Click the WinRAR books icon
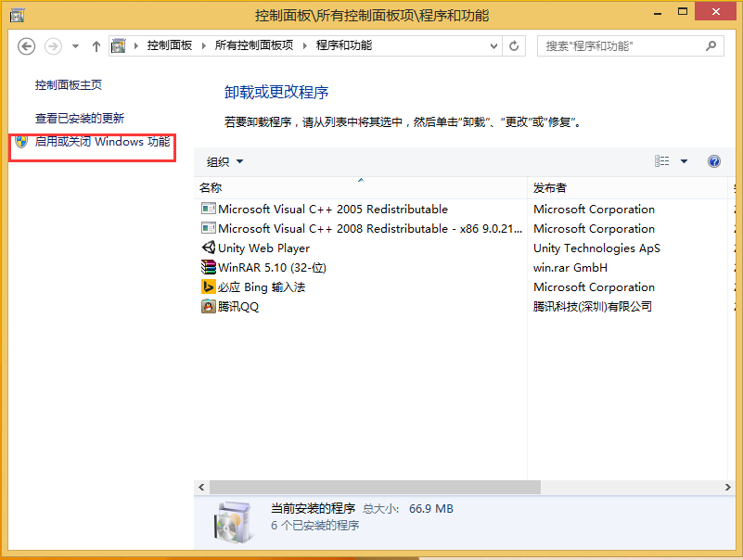Viewport: 743px width, 560px height. pyautogui.click(x=209, y=267)
